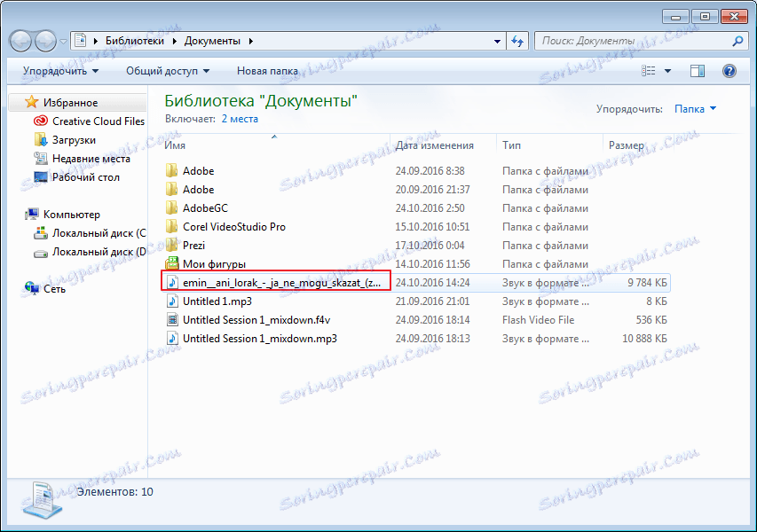The image size is (757, 532).
Task: Select the Мои фигуры folder
Action: (x=214, y=264)
